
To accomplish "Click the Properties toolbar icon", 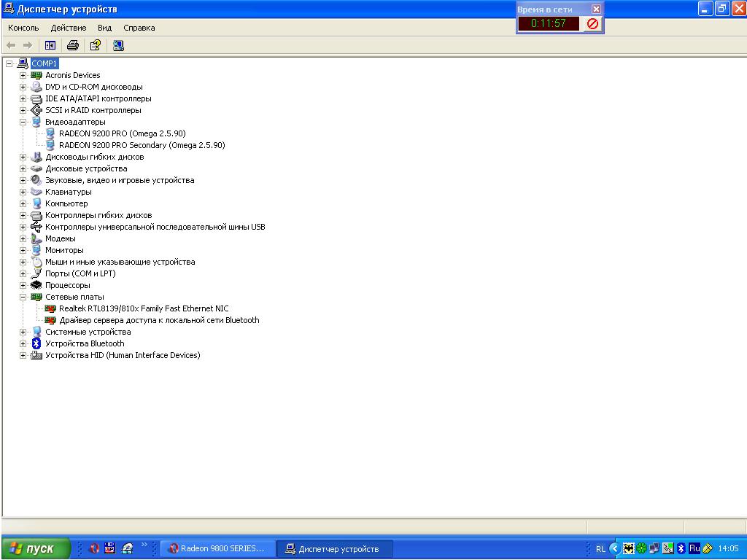I will (95, 45).
